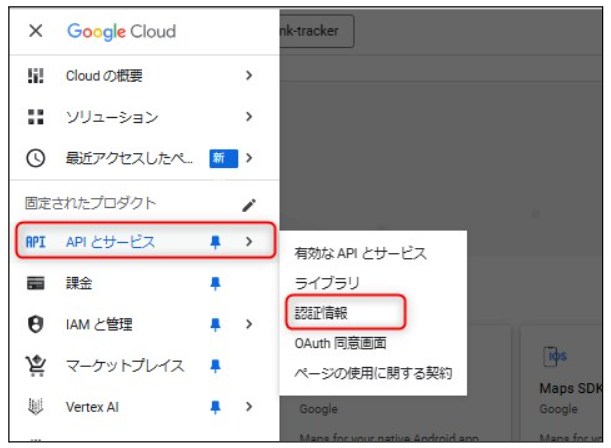This screenshot has height=448, width=611.
Task: Expand the Cloud の概要 submenu chevron
Action: coord(249,75)
